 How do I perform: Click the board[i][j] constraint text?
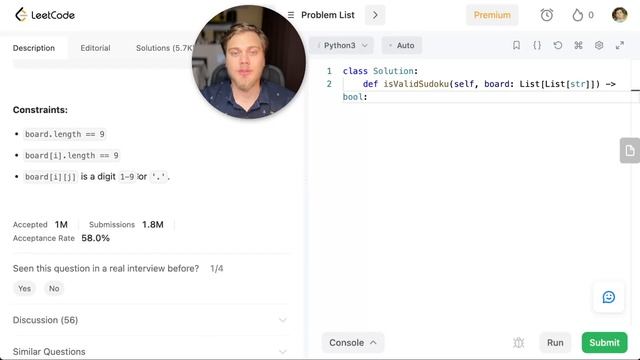click(96, 177)
